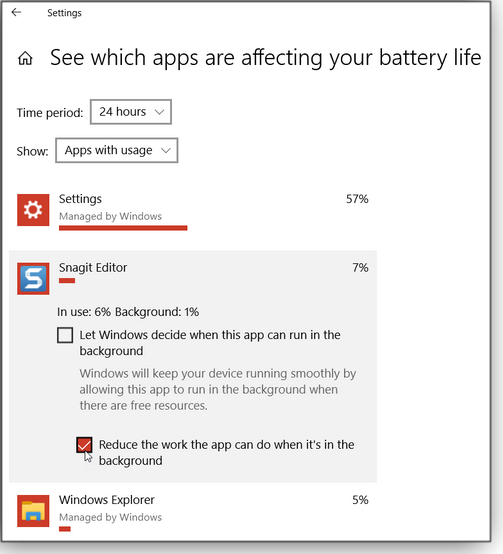503x554 pixels.
Task: Click the Windows Explorer folder icon
Action: pos(33,511)
